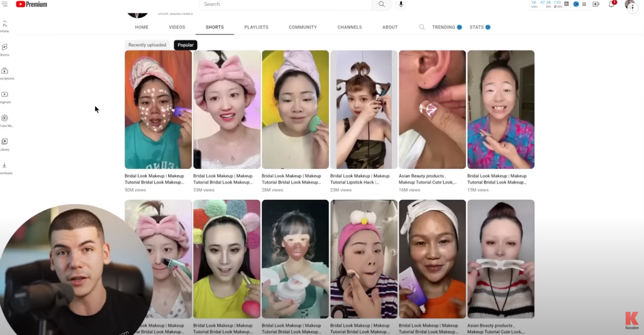Switch to the COMMUNITY tab
The width and height of the screenshot is (644, 335).
point(303,27)
